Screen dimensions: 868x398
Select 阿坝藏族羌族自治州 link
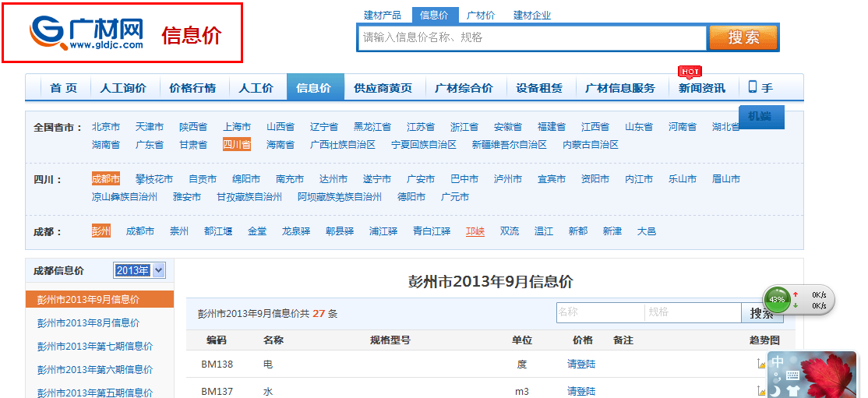[x=340, y=196]
